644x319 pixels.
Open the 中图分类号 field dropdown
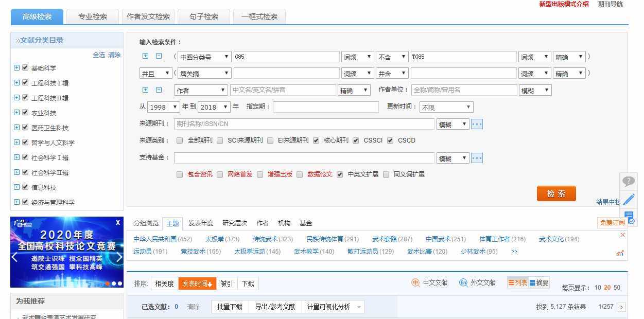point(204,57)
